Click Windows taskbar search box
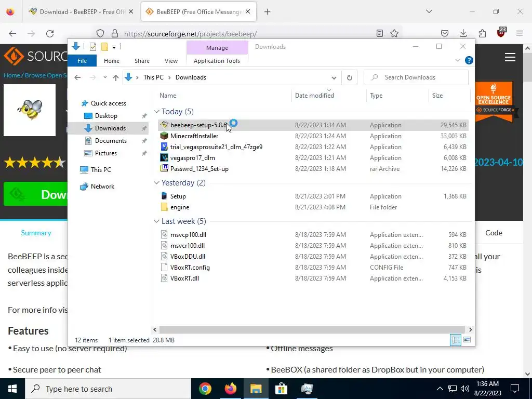The height and width of the screenshot is (399, 532). click(108, 389)
